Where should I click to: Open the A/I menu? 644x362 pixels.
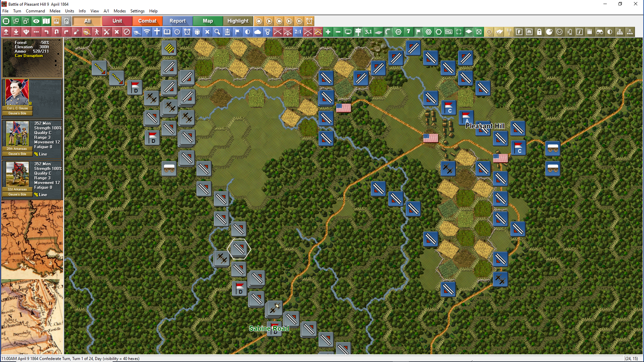[106, 11]
